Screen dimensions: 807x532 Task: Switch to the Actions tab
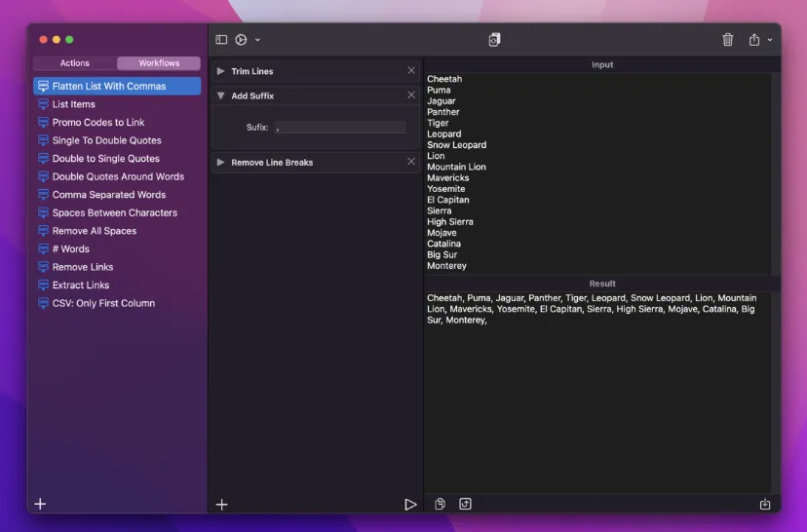click(75, 62)
